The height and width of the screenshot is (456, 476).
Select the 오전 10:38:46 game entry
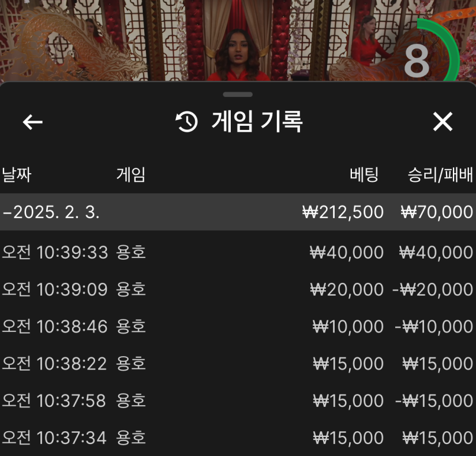(237, 327)
